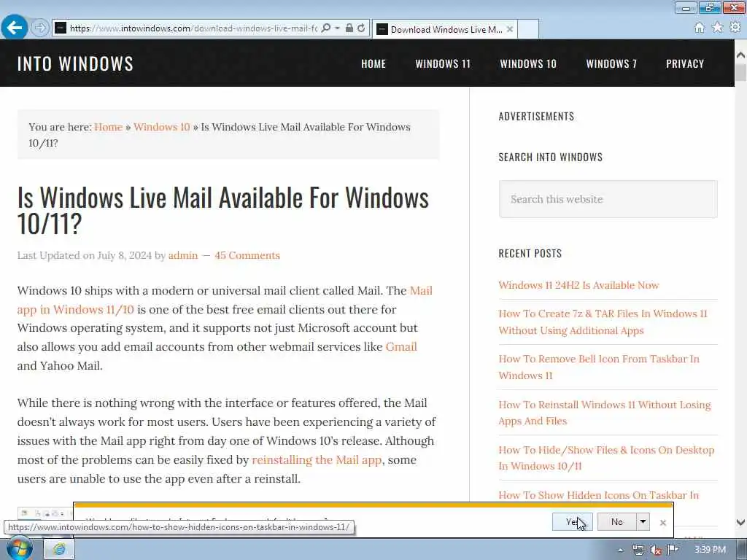This screenshot has width=747, height=560.
Task: Open the WINDOWS 7 navigation menu item
Action: 611,64
